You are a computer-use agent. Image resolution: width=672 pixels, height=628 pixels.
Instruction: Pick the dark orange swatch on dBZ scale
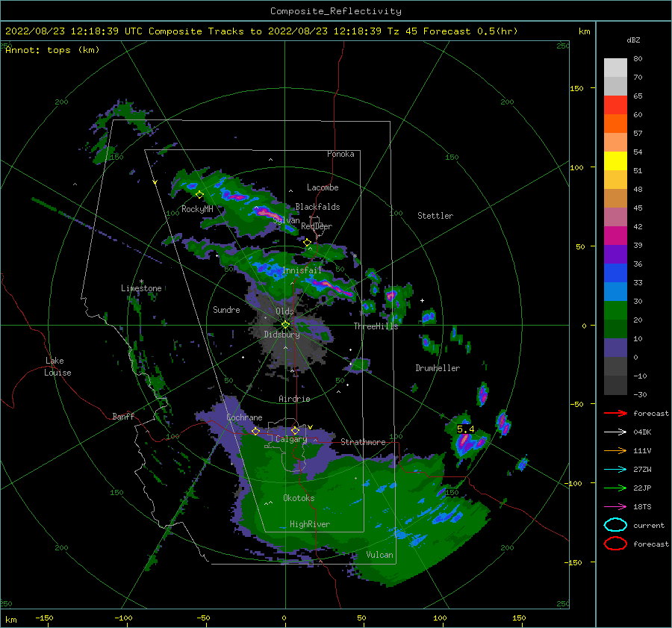[x=615, y=124]
